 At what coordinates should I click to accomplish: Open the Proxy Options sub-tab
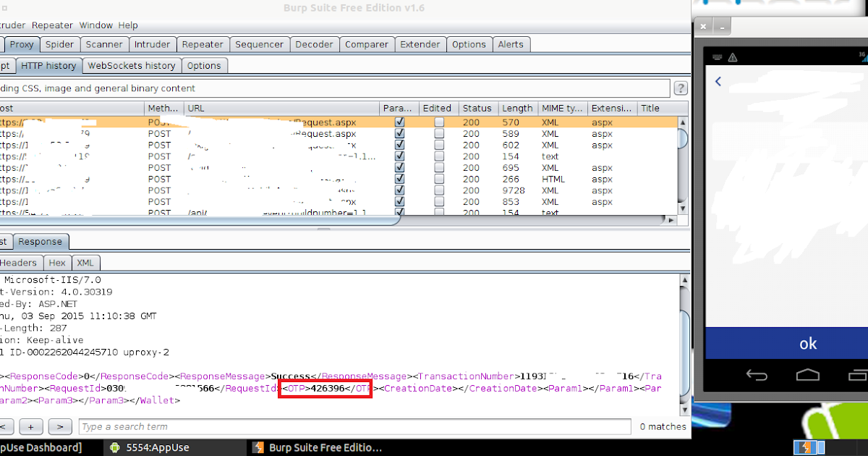(204, 65)
